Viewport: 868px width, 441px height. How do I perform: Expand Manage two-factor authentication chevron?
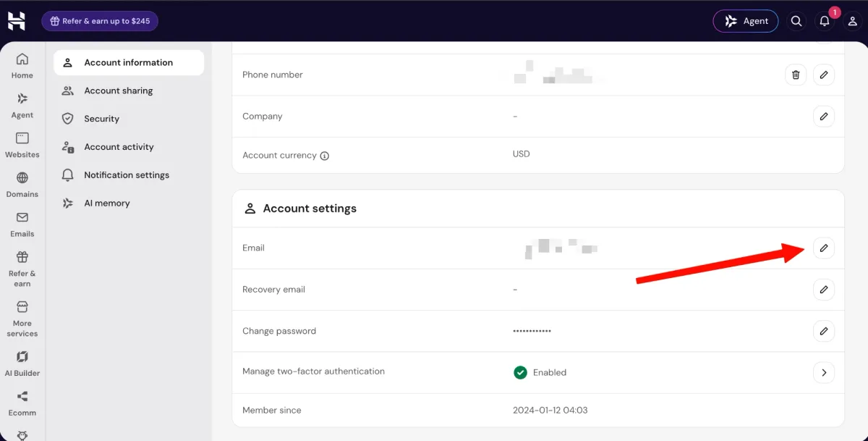pyautogui.click(x=824, y=373)
